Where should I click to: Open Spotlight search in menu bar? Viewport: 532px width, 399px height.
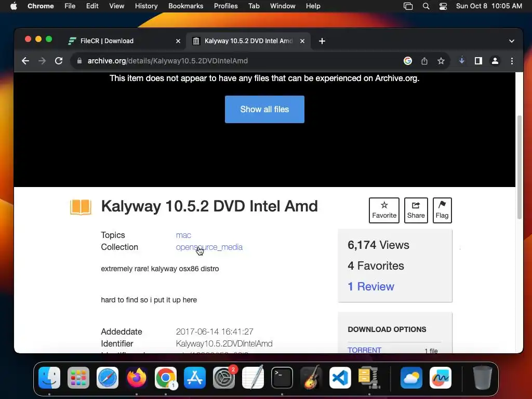426,6
